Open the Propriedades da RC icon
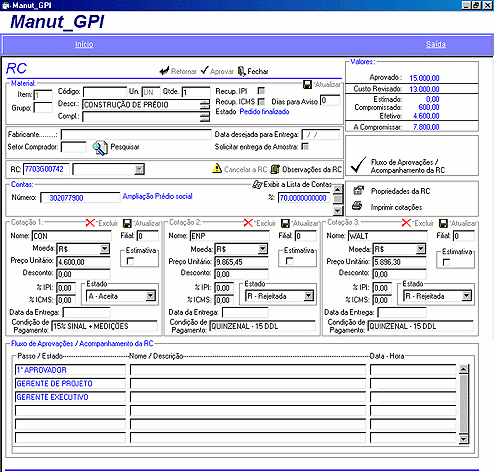Image resolution: width=494 pixels, height=472 pixels. (x=358, y=191)
